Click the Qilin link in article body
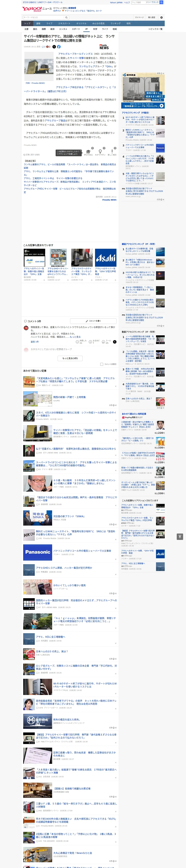Viewport: 186px width, 868px height. coord(109,67)
